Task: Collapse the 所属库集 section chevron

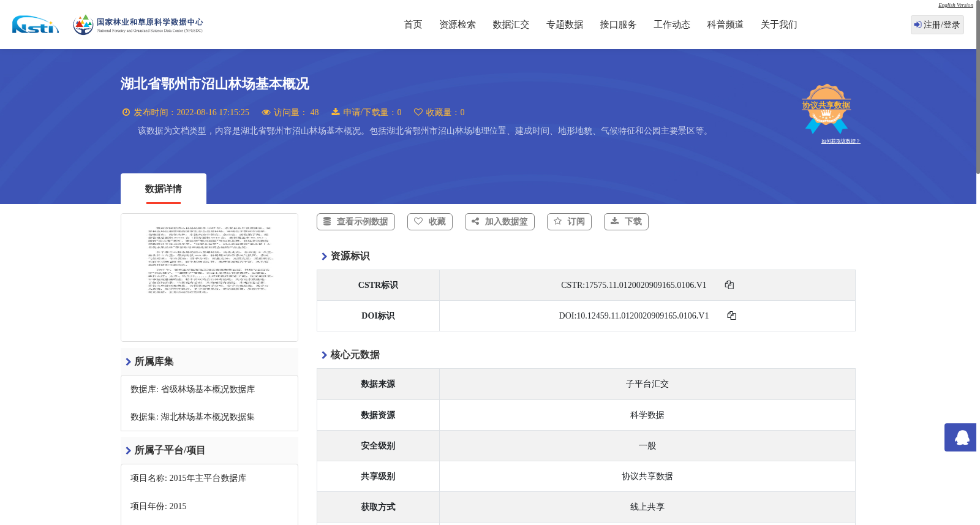Action: [128, 361]
